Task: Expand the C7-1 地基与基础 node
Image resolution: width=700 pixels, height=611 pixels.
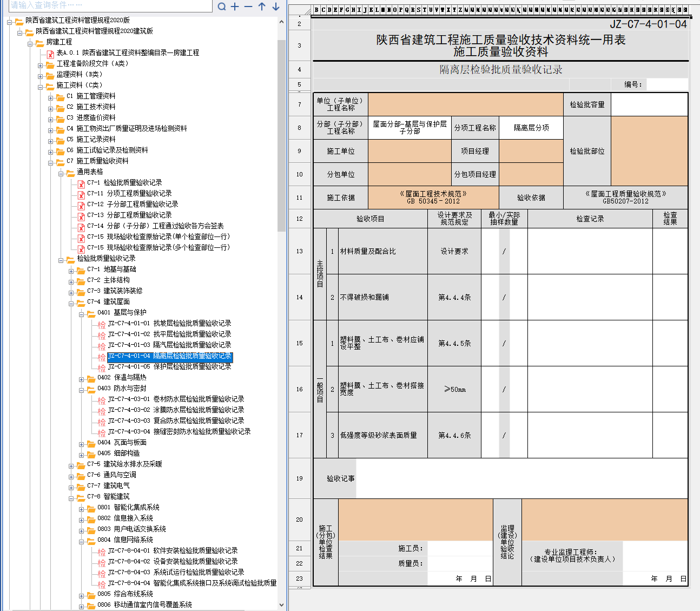Action: (71, 270)
